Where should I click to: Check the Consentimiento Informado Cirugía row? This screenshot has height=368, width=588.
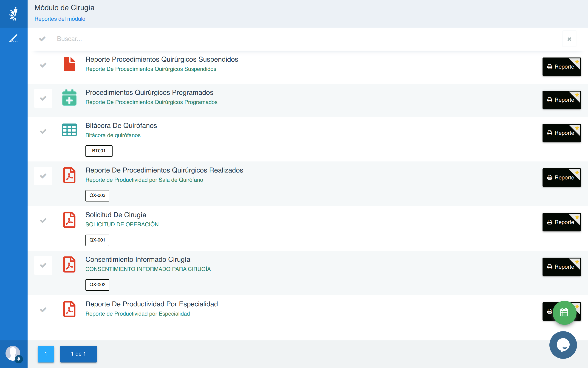43,265
